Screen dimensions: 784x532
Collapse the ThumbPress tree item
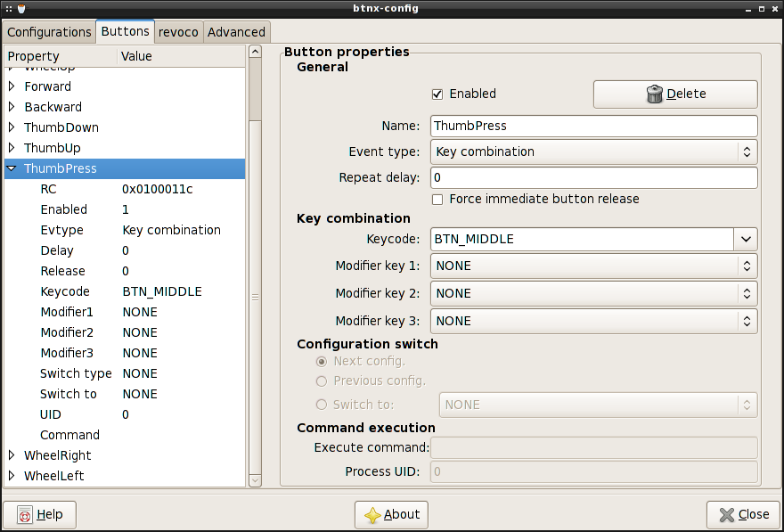point(12,168)
